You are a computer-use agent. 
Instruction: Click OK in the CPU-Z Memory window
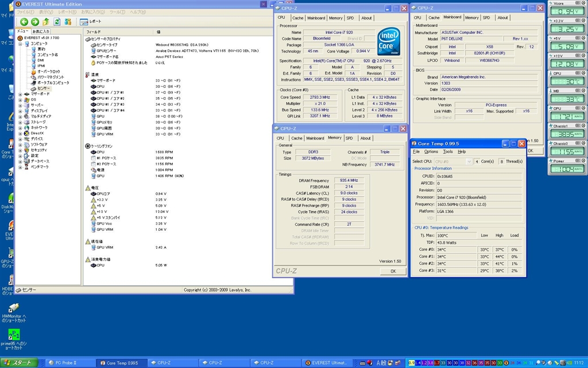[393, 272]
